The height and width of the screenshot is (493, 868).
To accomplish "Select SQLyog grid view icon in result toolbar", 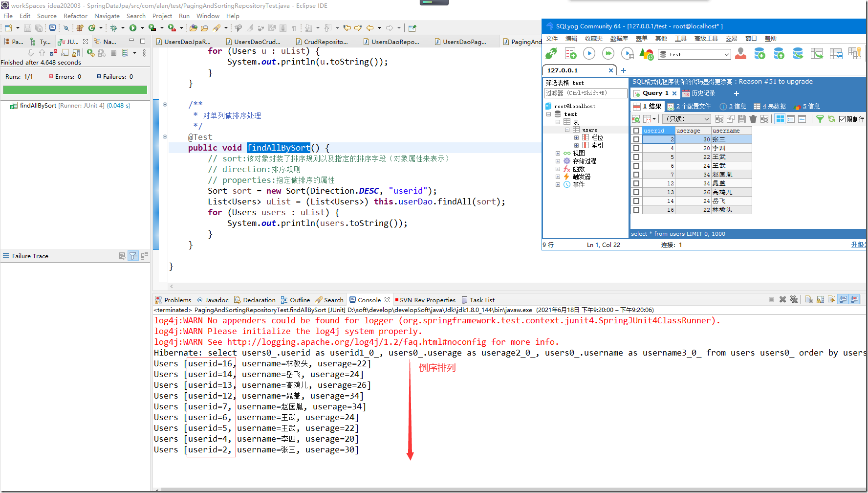I will point(780,119).
